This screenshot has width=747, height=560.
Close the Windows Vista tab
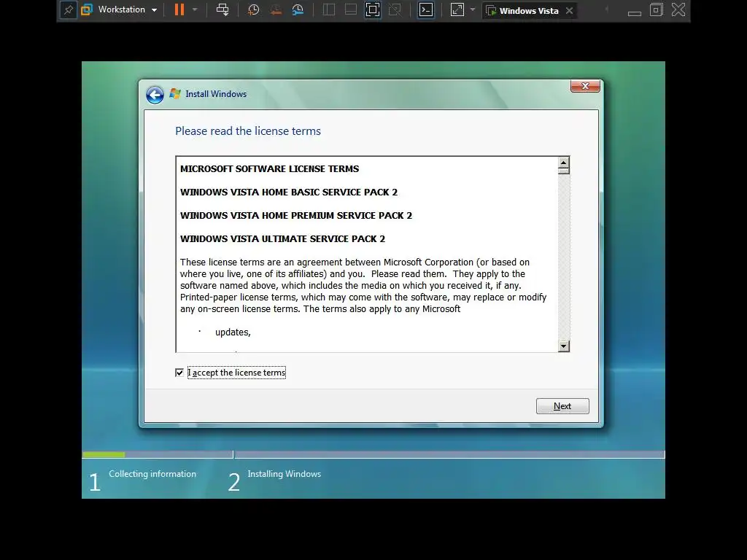[x=569, y=10]
